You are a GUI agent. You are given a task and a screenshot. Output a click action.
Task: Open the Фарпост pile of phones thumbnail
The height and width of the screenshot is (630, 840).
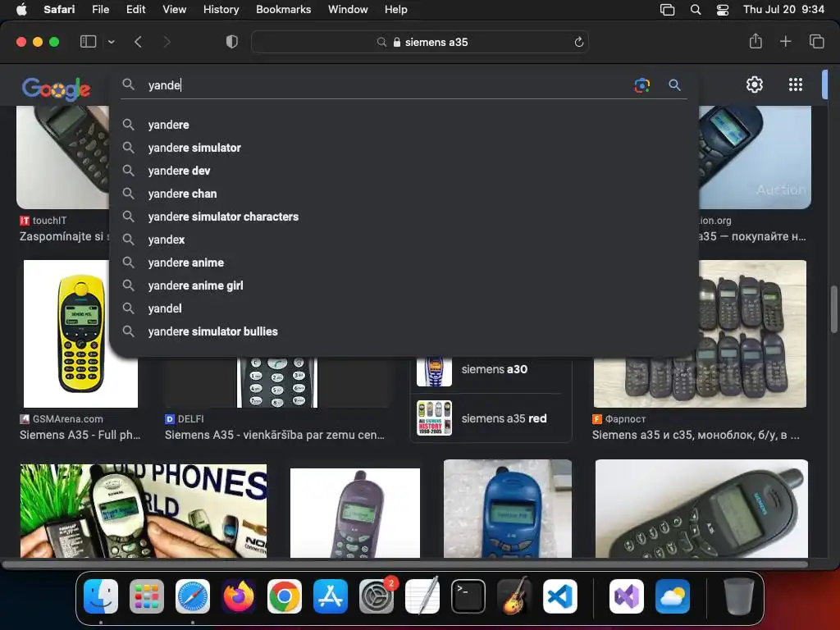coord(700,334)
